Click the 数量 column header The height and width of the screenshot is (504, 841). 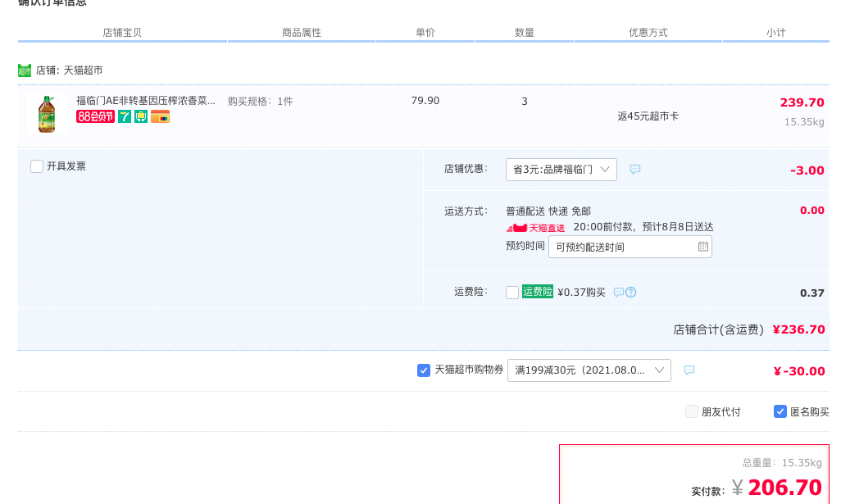pyautogui.click(x=525, y=33)
